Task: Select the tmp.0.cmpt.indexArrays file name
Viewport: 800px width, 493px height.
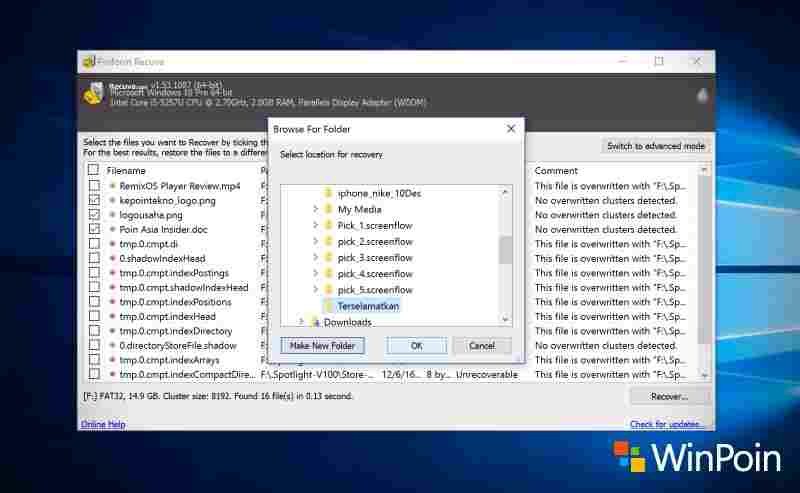Action: [169, 360]
